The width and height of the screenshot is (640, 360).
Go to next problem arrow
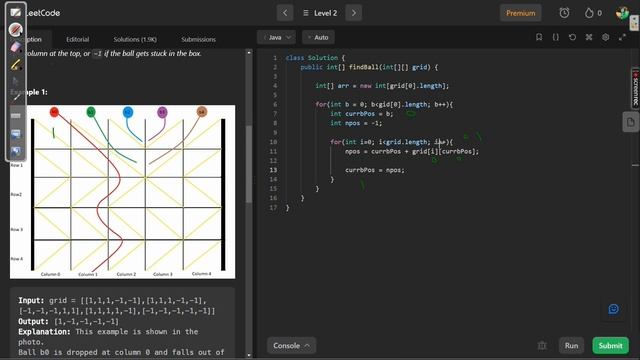[353, 13]
